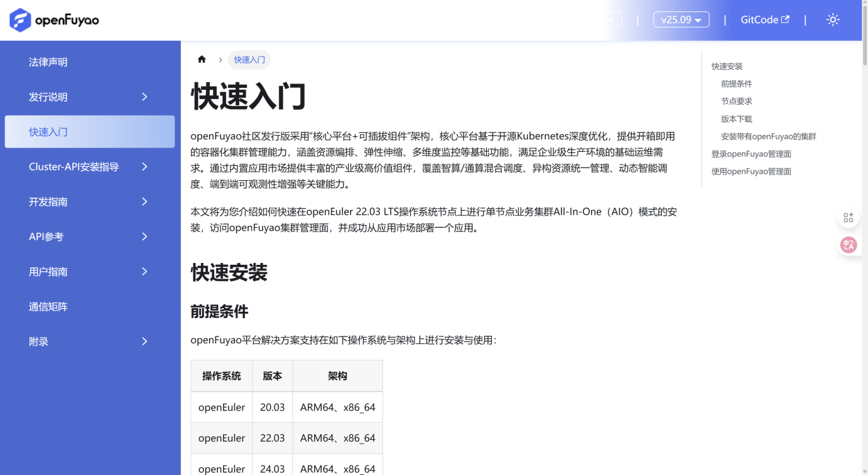Expand the 开发指南 chevron
Screen dimensions: 868x475
pyautogui.click(x=144, y=201)
